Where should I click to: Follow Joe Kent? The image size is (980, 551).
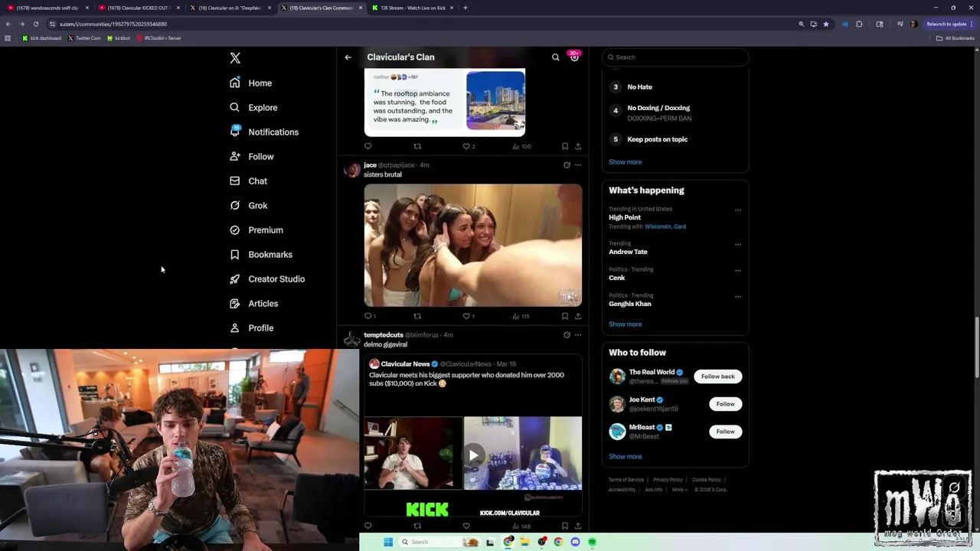[725, 404]
